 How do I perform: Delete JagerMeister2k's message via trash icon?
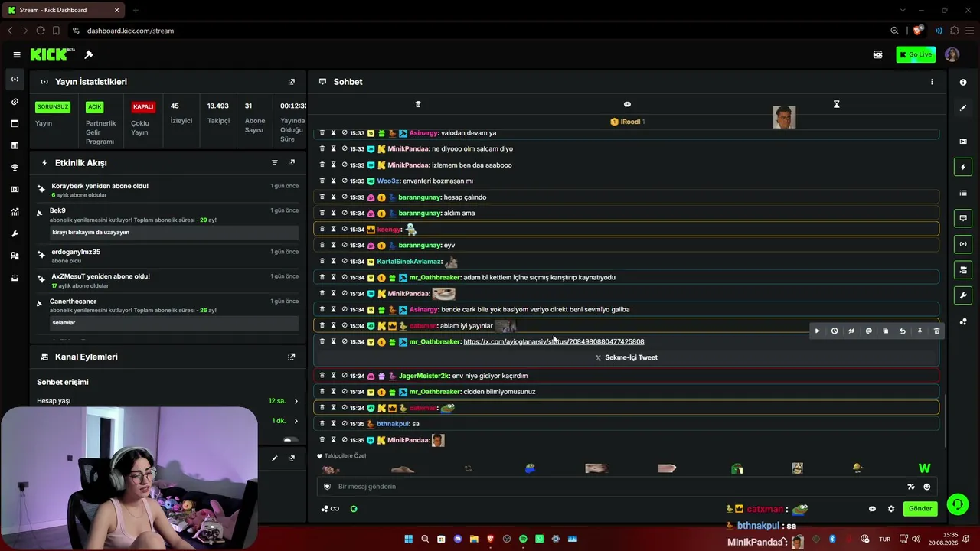click(x=322, y=376)
